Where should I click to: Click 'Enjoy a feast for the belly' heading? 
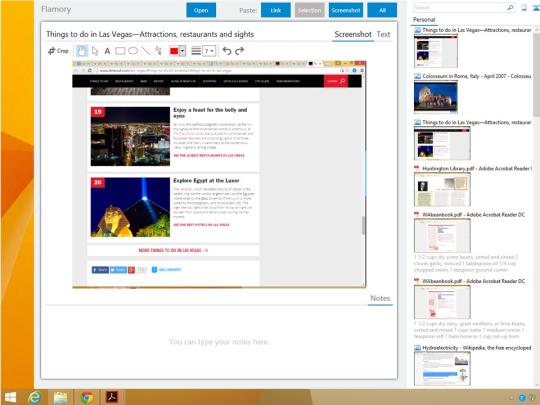coord(210,113)
